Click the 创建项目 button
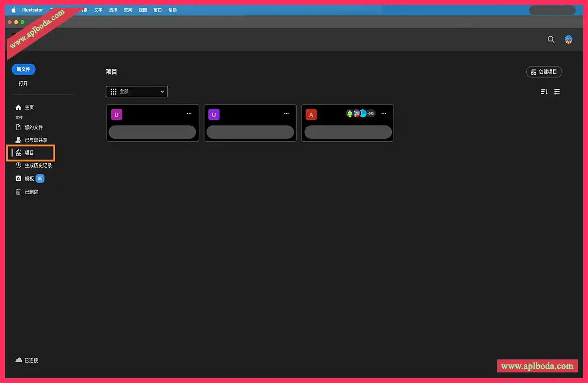The height and width of the screenshot is (383, 588). [544, 72]
